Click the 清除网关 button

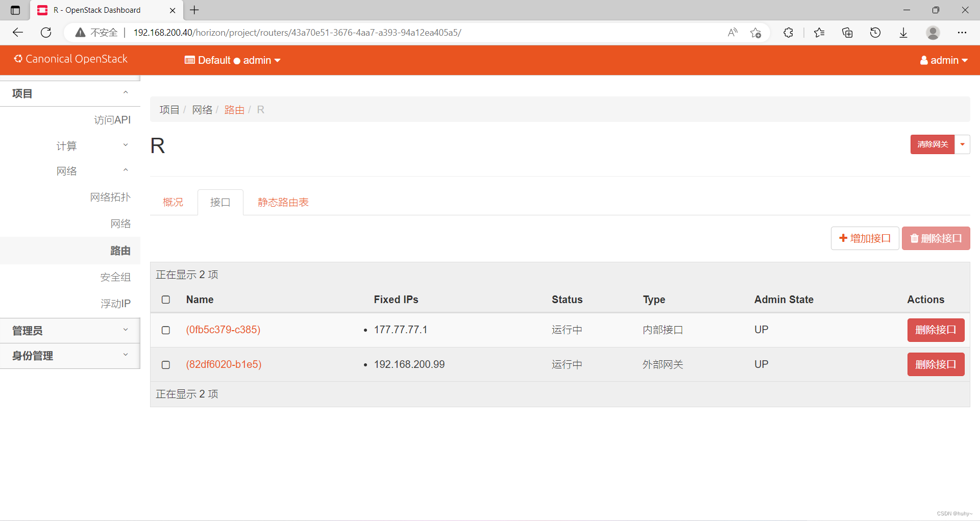point(933,144)
